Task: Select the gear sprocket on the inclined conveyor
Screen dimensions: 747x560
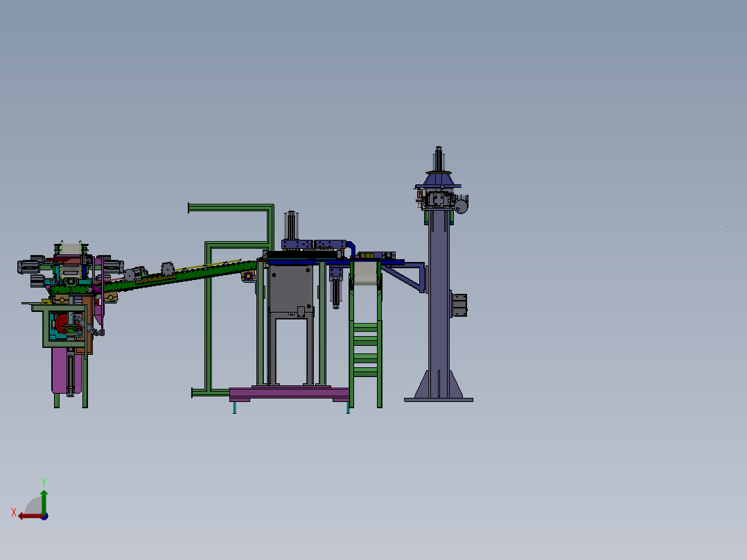Action: coord(167,268)
